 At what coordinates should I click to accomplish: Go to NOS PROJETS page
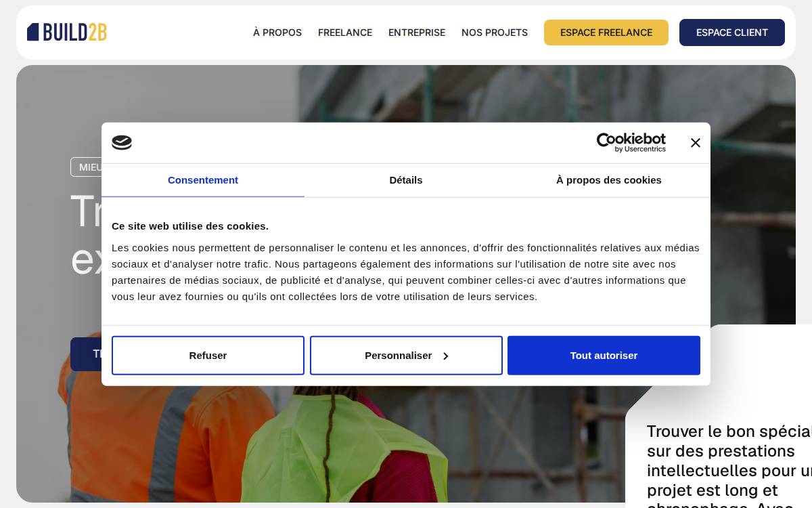point(495,33)
